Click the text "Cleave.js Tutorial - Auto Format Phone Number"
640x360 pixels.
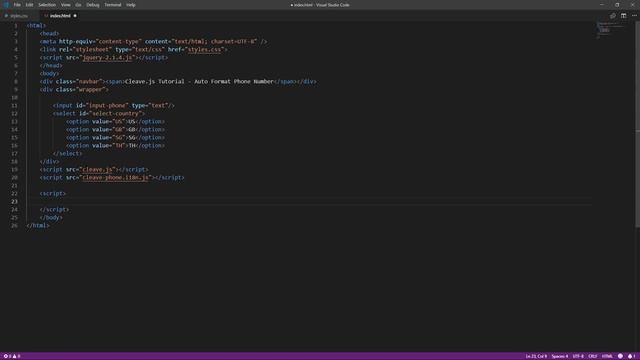pos(199,82)
